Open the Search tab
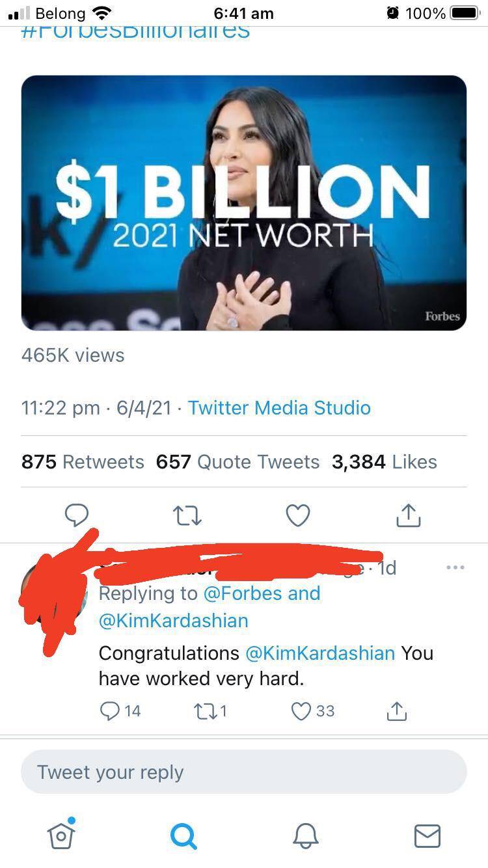The height and width of the screenshot is (868, 488). 183,835
